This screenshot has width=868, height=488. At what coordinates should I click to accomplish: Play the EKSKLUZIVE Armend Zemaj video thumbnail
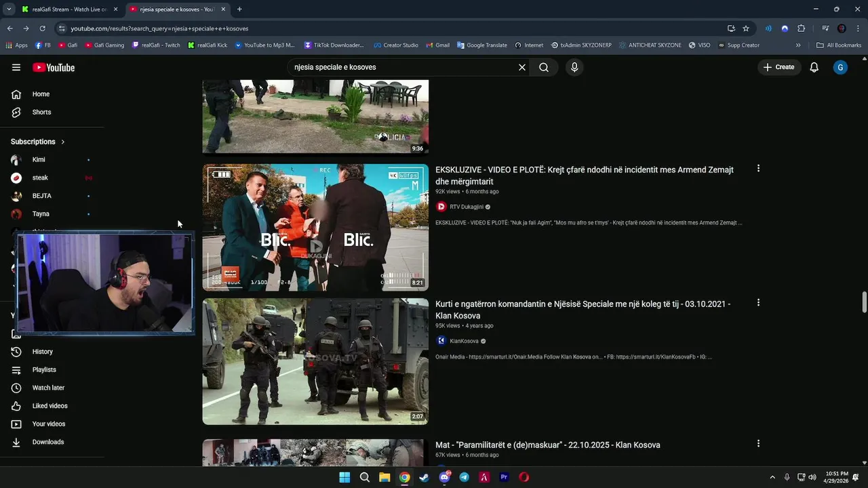(315, 228)
